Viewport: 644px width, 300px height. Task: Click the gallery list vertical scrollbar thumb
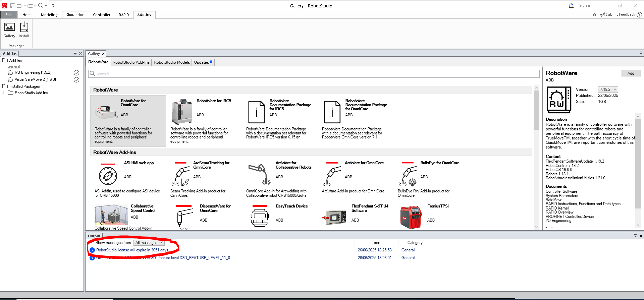coord(536,110)
